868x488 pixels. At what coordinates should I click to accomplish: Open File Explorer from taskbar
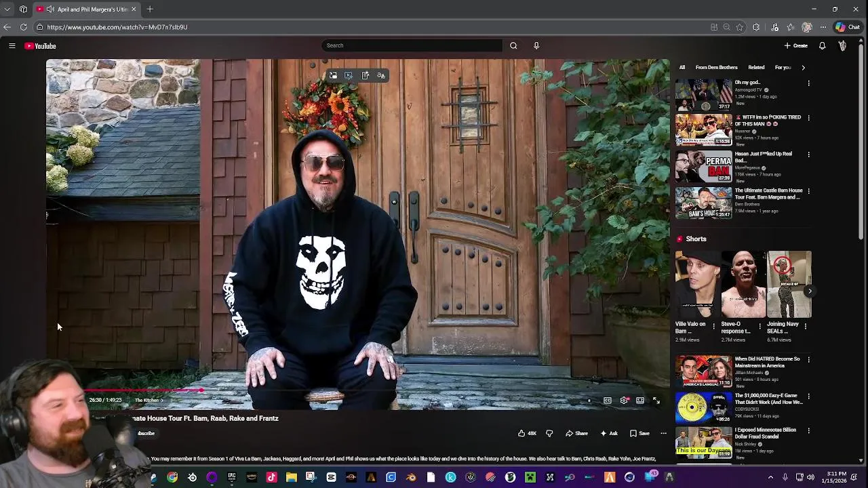(x=292, y=477)
